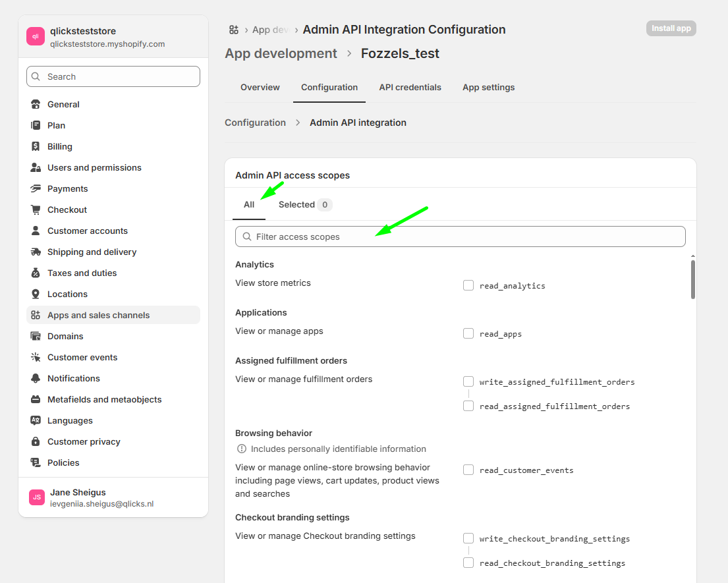Click the Browsing behavior section heading
The image size is (728, 583).
coord(273,433)
